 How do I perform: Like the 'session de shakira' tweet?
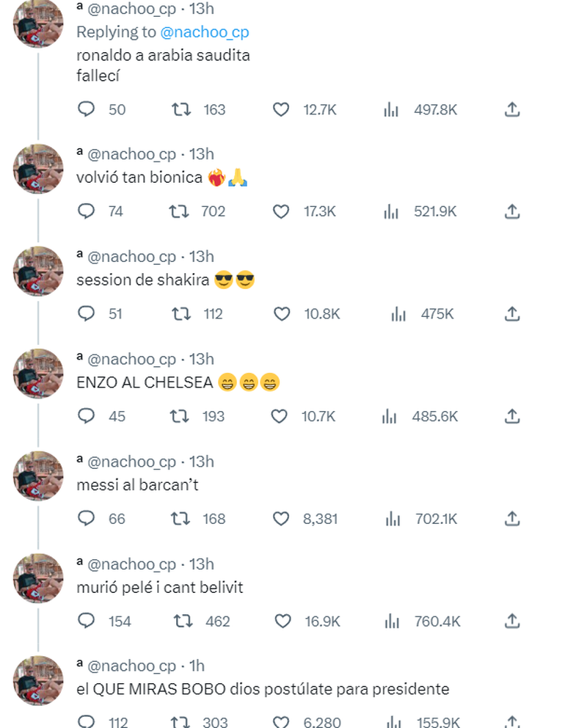pyautogui.click(x=281, y=314)
